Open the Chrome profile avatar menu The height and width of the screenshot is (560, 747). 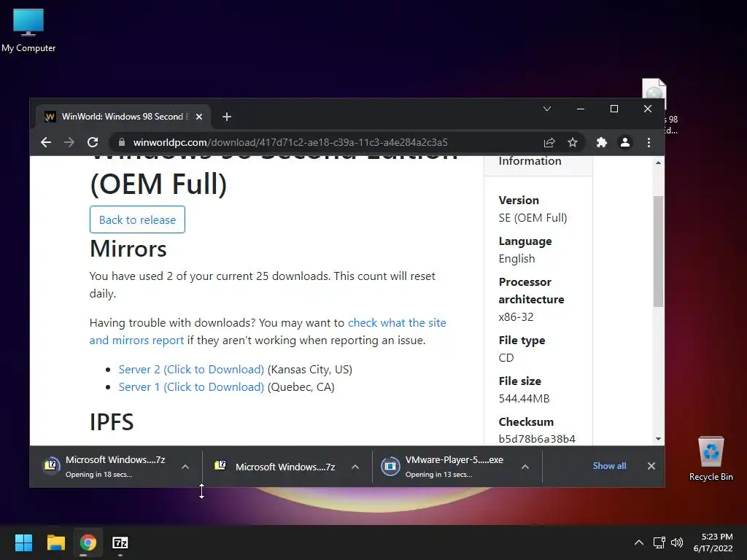point(625,142)
